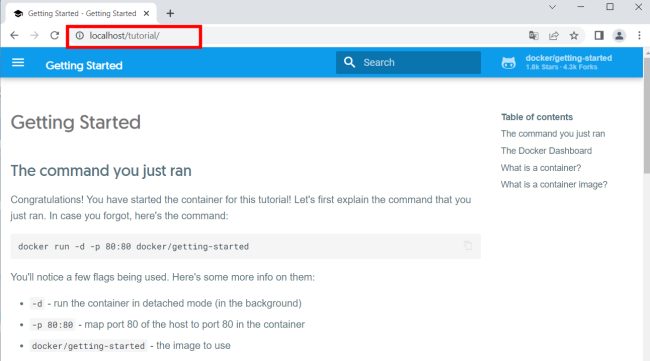Click the browser forward arrow

34,36
